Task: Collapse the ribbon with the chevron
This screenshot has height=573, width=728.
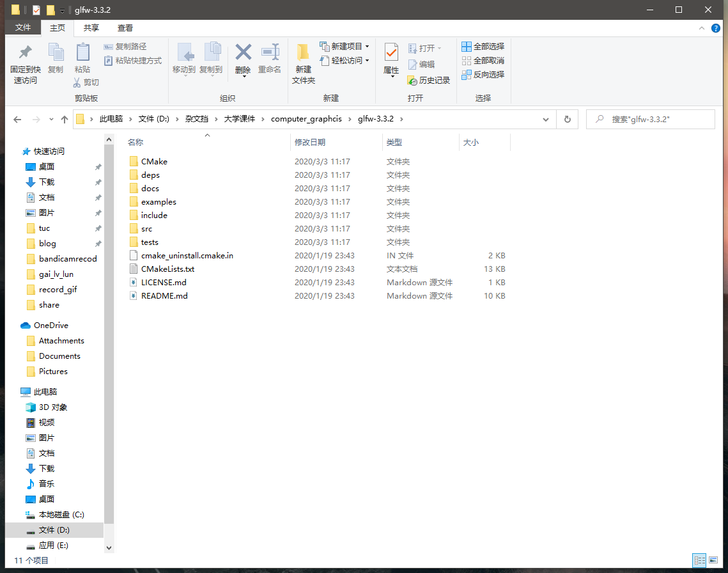Action: (x=702, y=27)
